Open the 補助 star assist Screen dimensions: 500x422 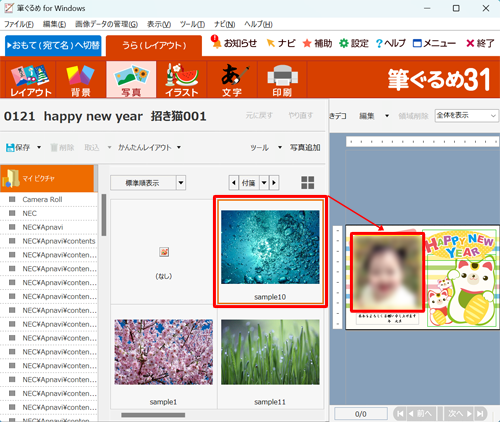pos(317,43)
